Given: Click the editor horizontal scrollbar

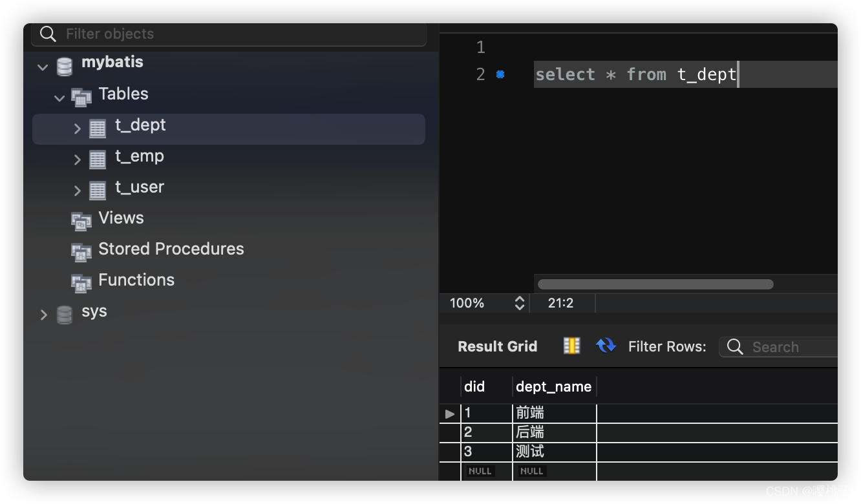Looking at the screenshot, I should click(655, 284).
